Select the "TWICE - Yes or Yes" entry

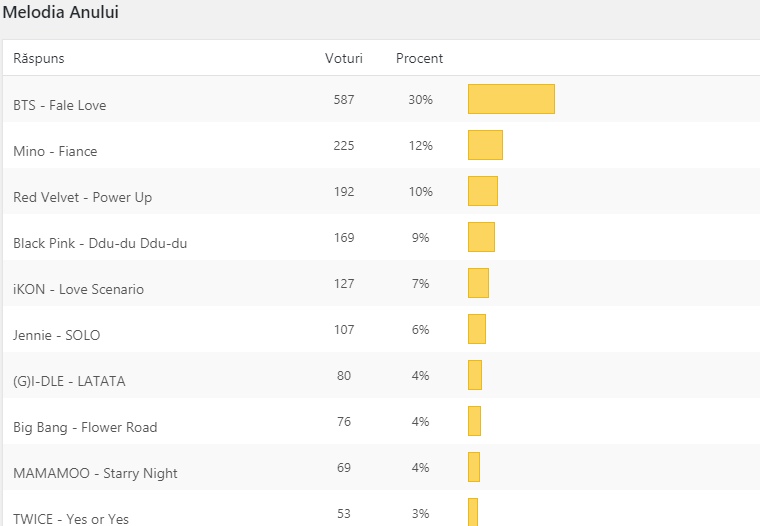(x=71, y=518)
